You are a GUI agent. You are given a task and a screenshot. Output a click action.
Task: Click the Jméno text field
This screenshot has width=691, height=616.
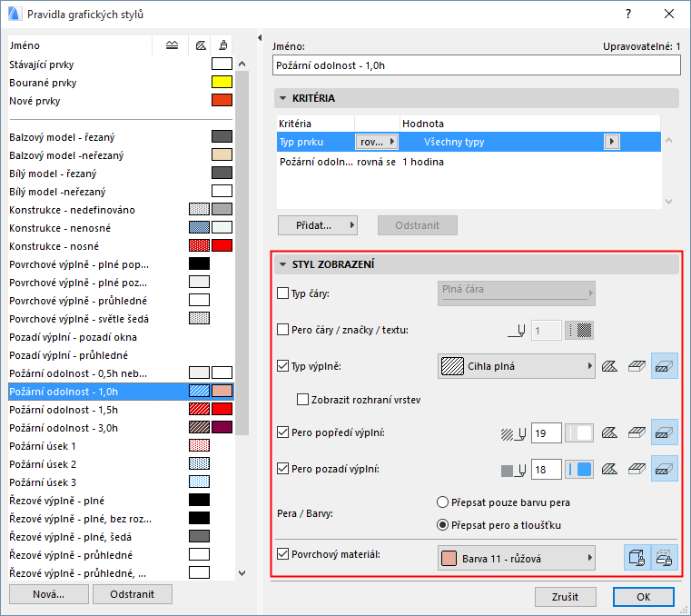coord(477,65)
